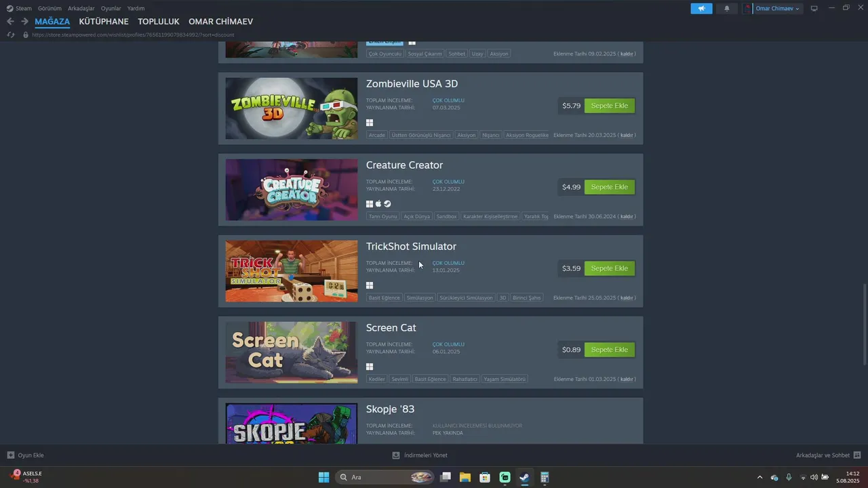Click the wishlist URL address bar

pos(133,35)
